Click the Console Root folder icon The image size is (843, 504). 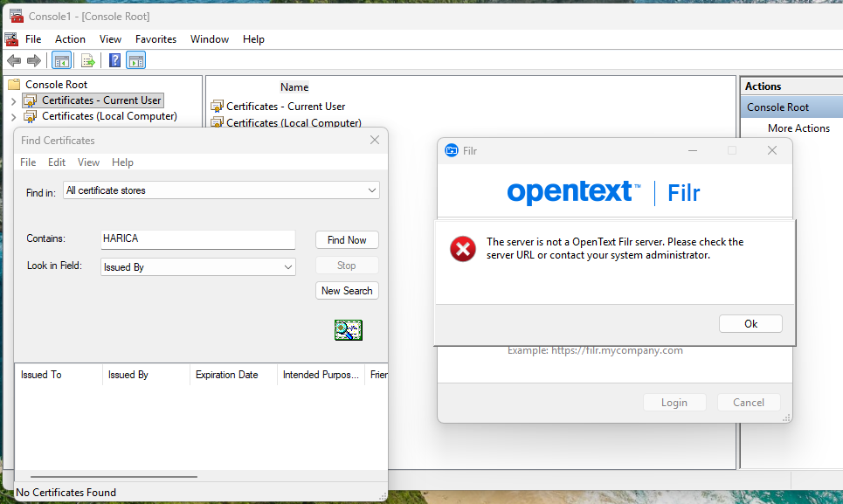(x=14, y=85)
